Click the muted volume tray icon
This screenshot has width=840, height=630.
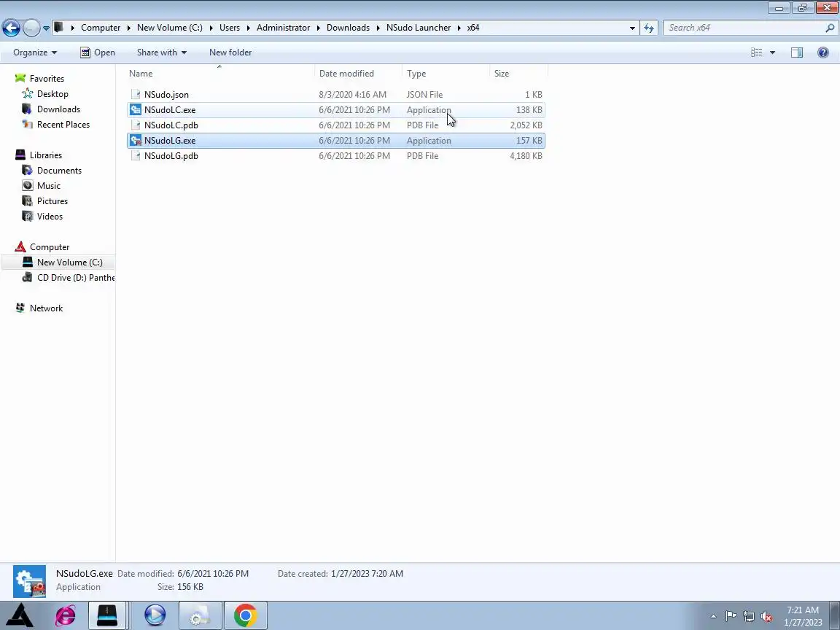pos(766,617)
